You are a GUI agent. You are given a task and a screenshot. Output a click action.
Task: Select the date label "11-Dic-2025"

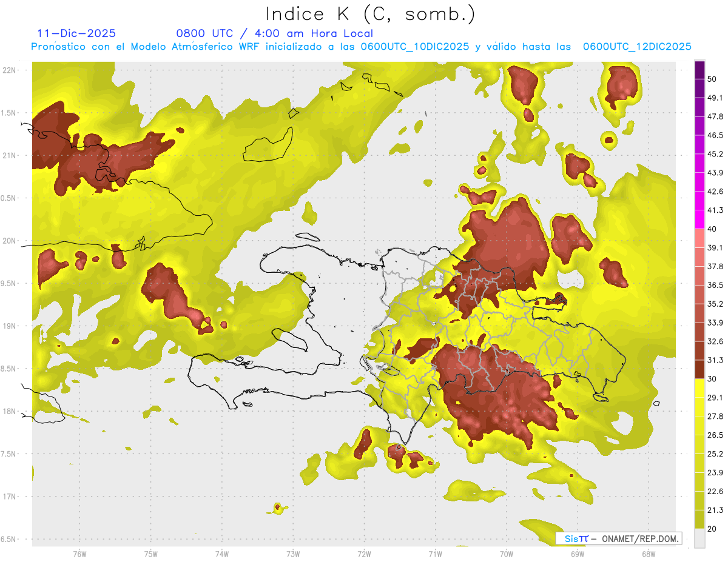coord(76,33)
